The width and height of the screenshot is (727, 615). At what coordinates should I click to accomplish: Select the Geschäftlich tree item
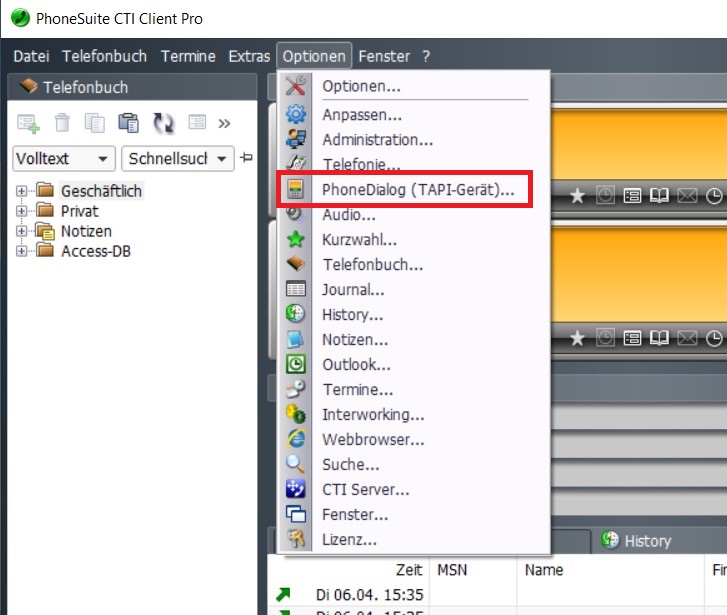(x=101, y=191)
